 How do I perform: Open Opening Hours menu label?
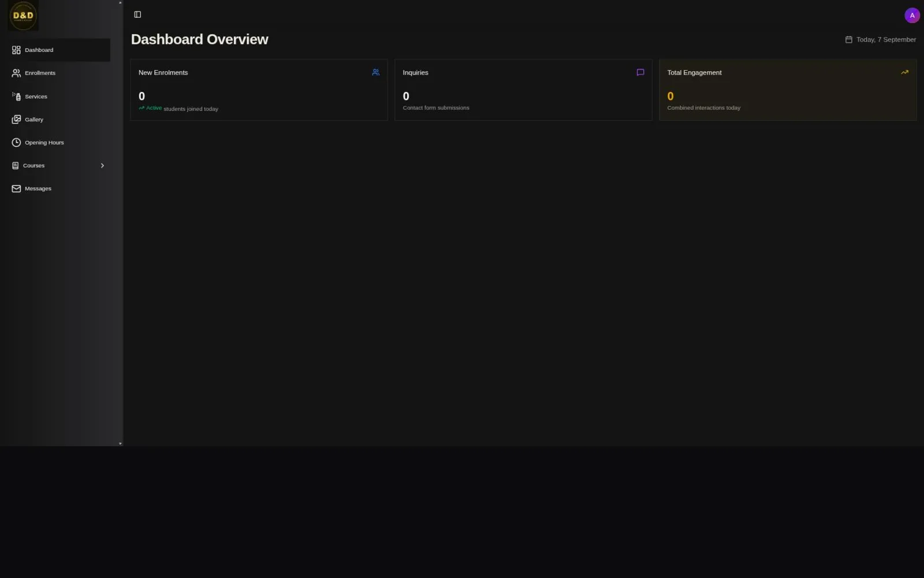[44, 143]
